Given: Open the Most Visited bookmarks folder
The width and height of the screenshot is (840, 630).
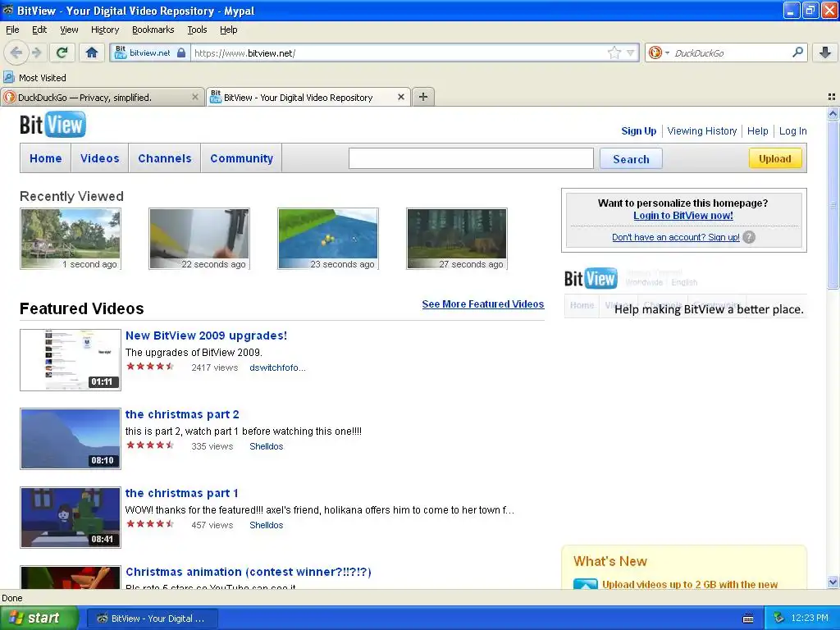Looking at the screenshot, I should 34,78.
